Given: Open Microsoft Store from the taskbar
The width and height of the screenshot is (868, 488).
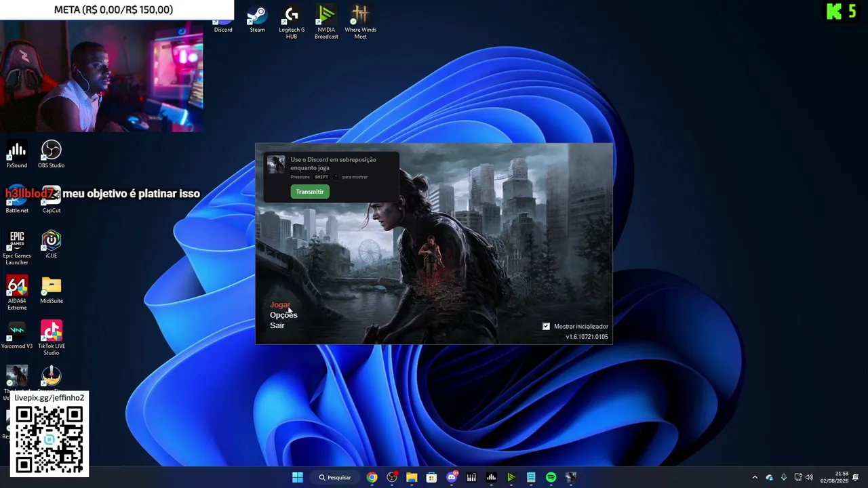Looking at the screenshot, I should point(431,477).
